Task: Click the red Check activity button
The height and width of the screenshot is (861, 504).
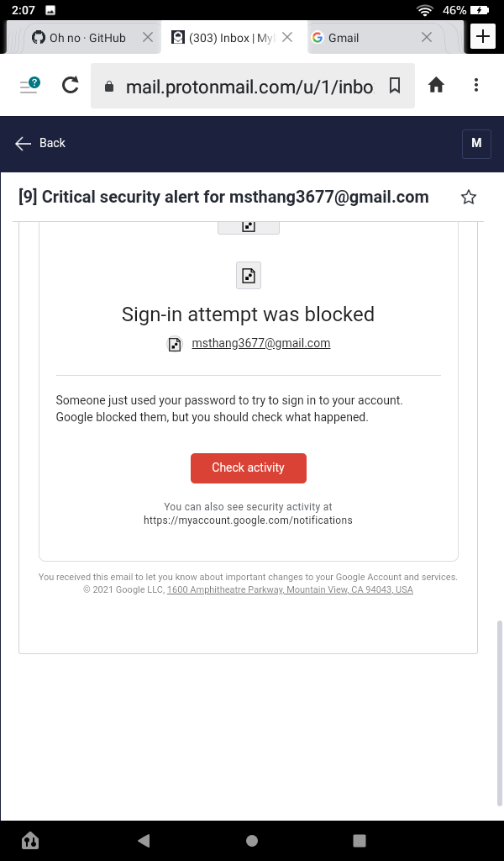Action: click(249, 468)
